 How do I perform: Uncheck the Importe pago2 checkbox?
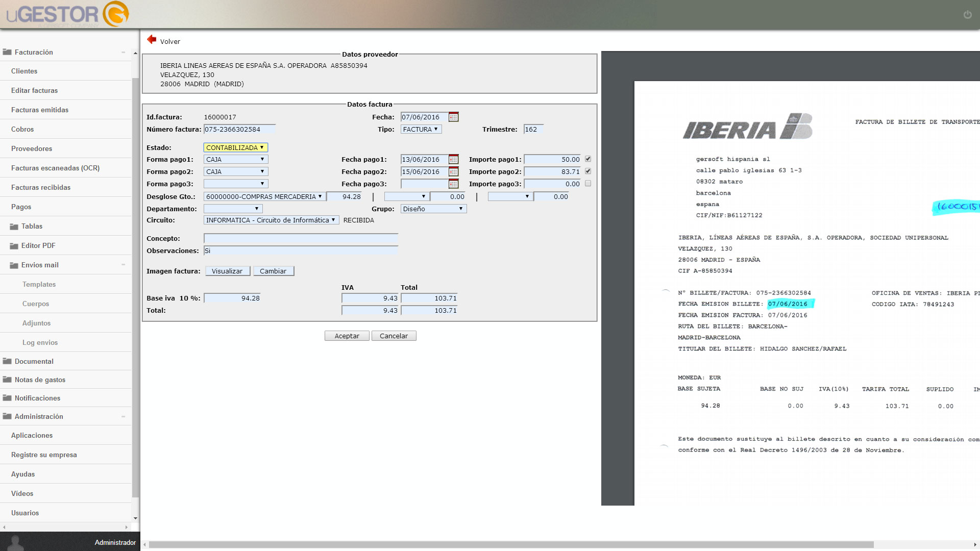(588, 171)
